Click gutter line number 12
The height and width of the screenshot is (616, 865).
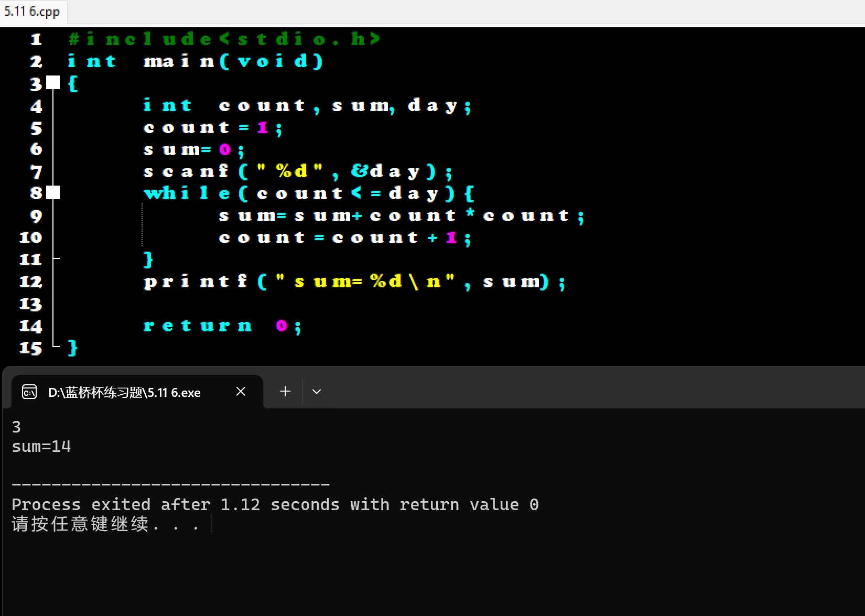pyautogui.click(x=30, y=282)
